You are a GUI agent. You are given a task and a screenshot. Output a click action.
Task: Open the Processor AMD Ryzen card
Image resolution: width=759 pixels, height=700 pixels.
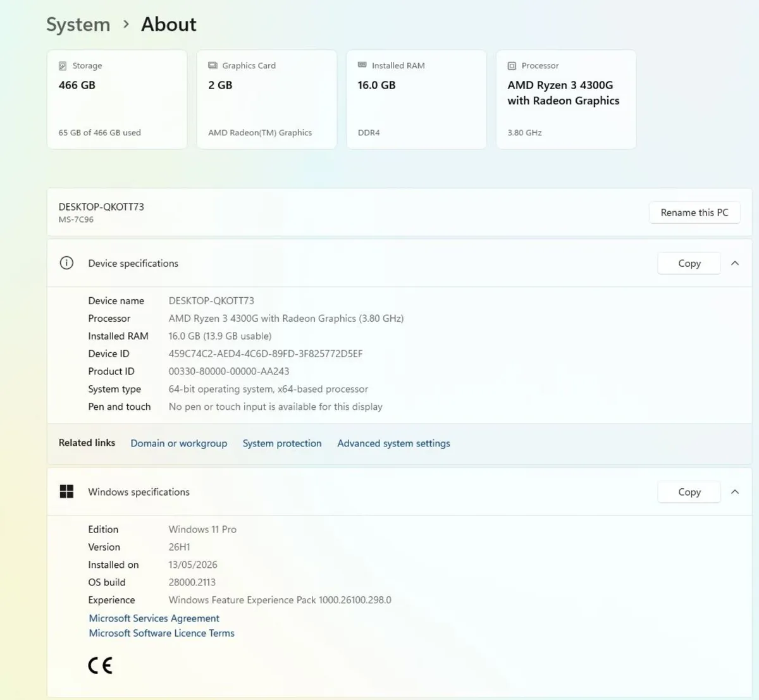pyautogui.click(x=566, y=99)
